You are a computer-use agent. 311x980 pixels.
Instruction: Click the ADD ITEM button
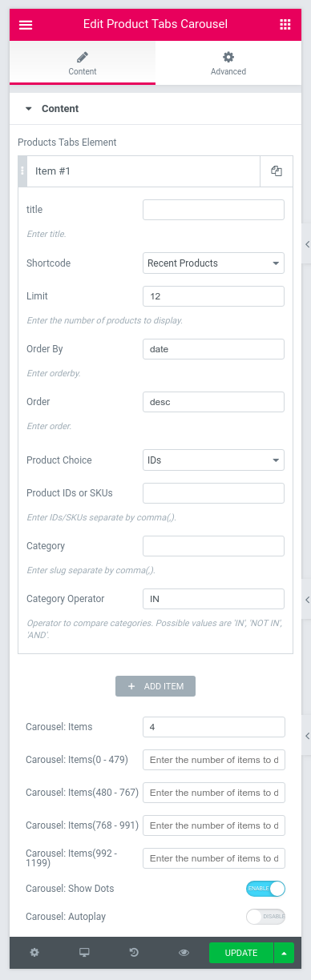[155, 686]
